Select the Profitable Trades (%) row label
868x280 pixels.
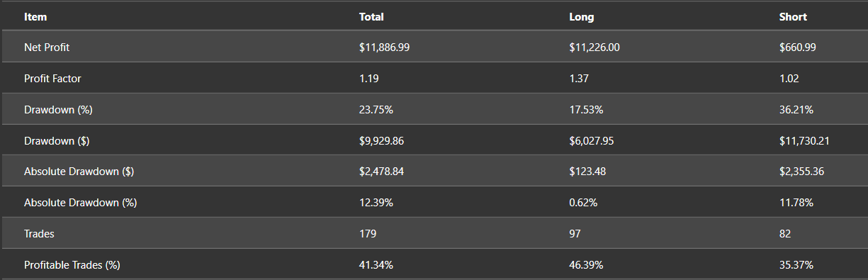pos(72,265)
